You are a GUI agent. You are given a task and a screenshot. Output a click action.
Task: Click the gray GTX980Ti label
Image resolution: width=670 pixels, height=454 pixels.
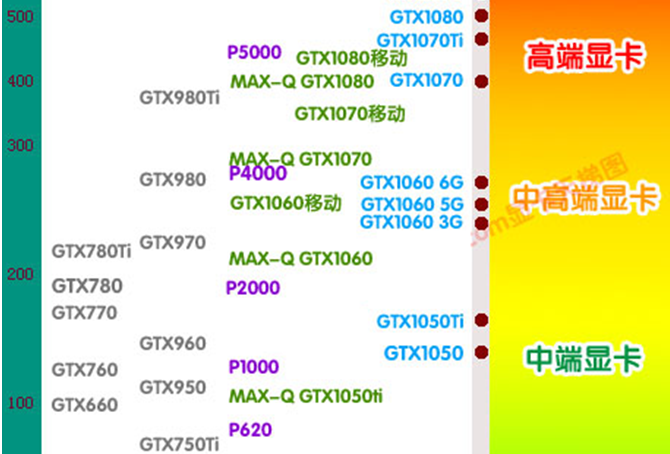pos(179,98)
